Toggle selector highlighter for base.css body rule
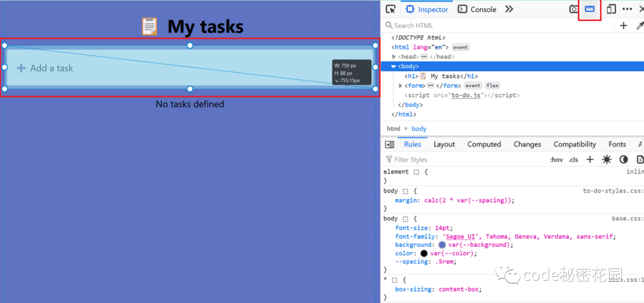Image resolution: width=644 pixels, height=303 pixels. tap(405, 219)
